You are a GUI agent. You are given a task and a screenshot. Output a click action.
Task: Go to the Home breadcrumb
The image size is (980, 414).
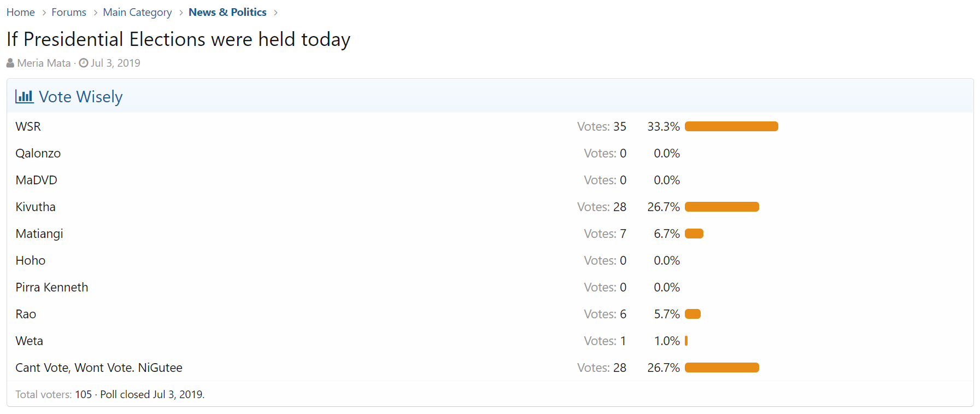tap(21, 12)
